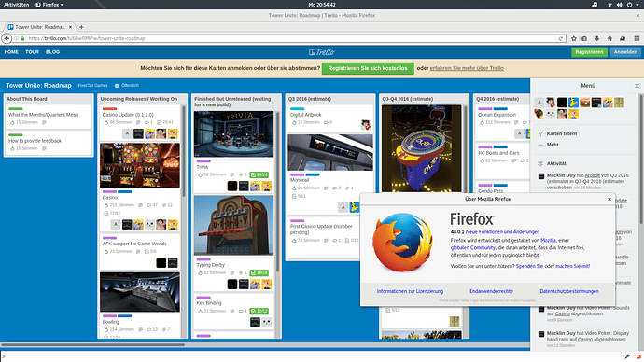This screenshot has width=644, height=362.
Task: Open a new tab with the plus icon
Action: click(81, 27)
